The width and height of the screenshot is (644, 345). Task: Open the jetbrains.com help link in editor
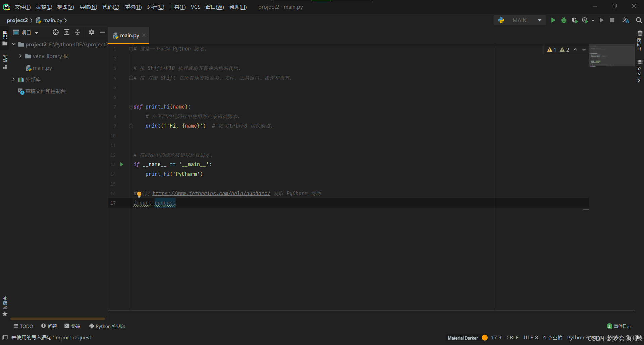(211, 194)
